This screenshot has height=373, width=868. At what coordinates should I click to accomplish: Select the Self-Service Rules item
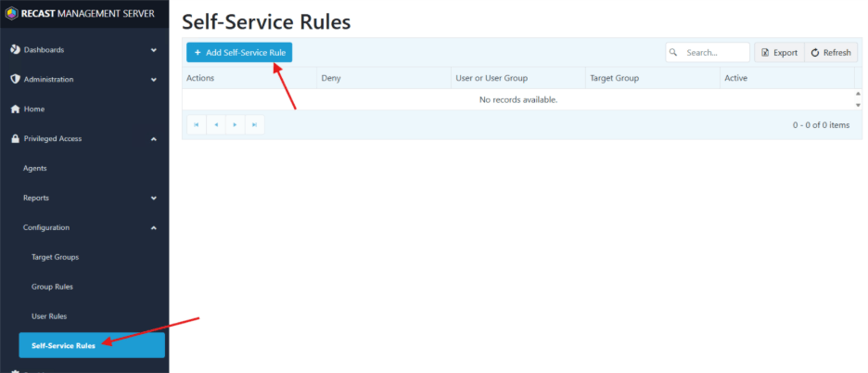92,345
